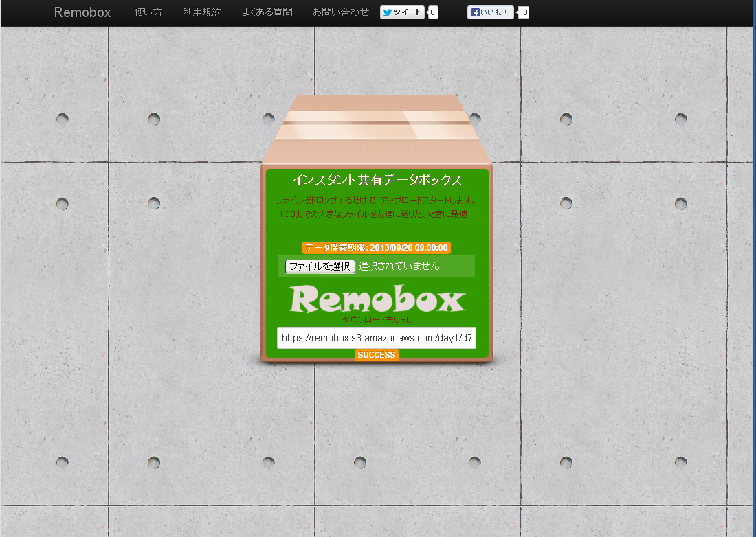Click the large Remobox logo on the box

pos(377,299)
